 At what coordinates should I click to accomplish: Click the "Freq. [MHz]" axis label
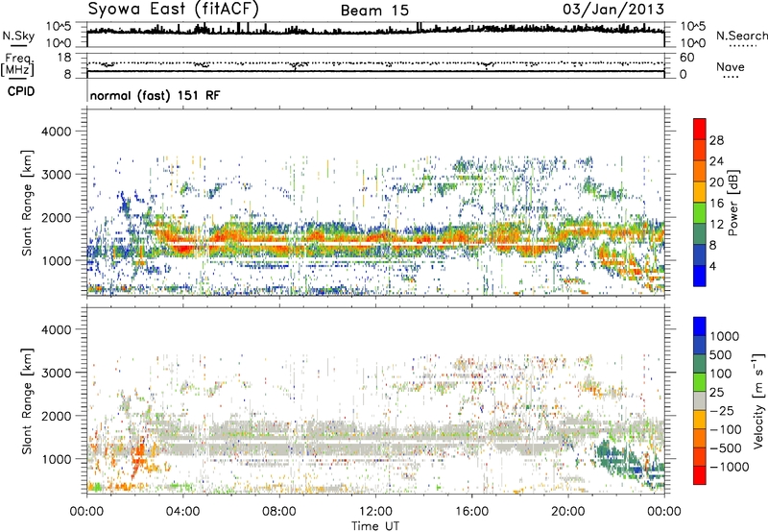coord(17,64)
